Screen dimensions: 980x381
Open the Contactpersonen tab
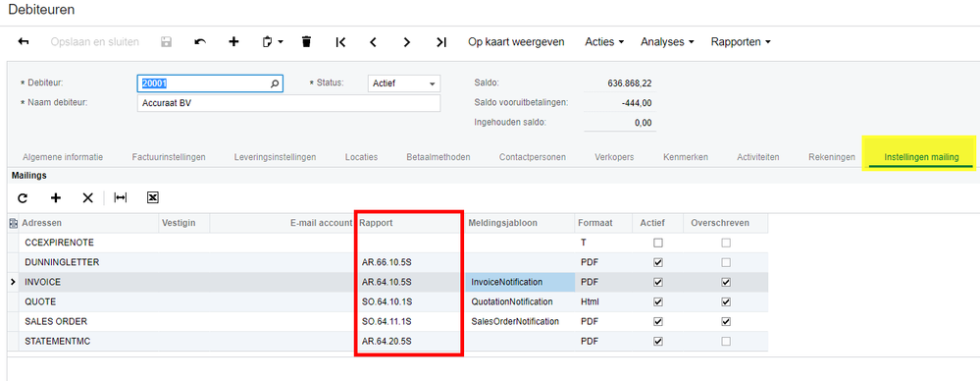[x=533, y=157]
